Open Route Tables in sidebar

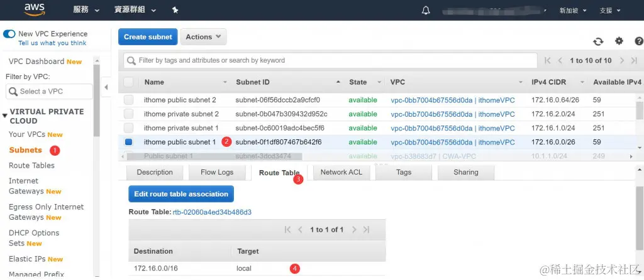31,166
